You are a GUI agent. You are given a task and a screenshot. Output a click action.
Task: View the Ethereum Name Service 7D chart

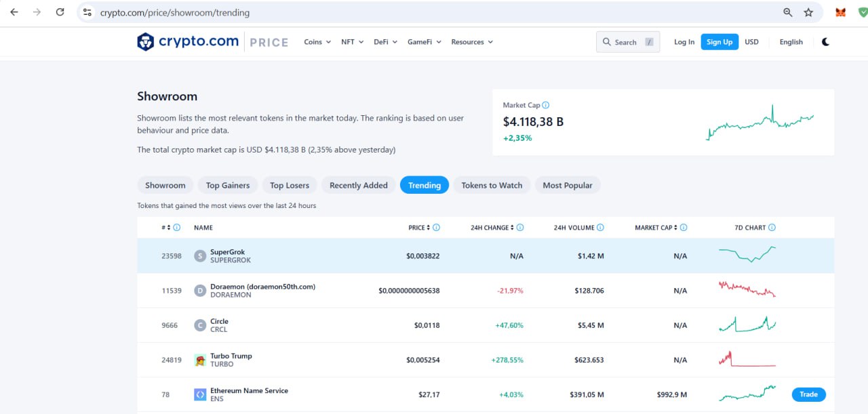pos(747,393)
